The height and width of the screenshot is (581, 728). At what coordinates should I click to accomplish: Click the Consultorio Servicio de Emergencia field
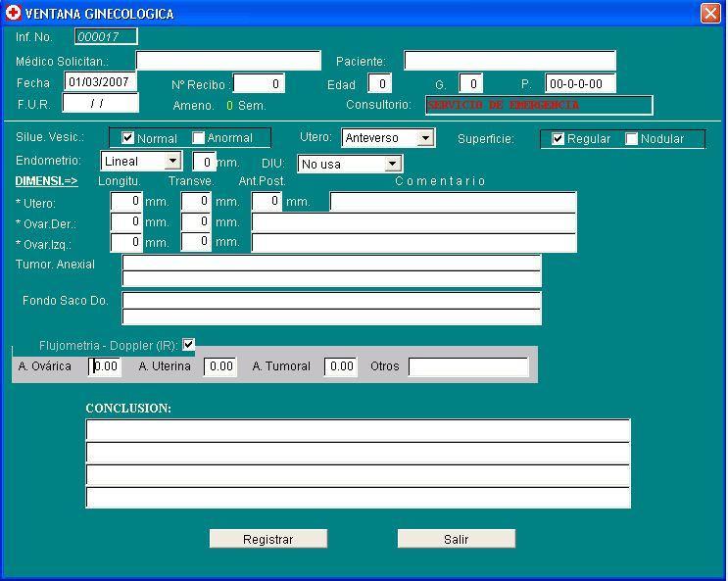coord(539,105)
